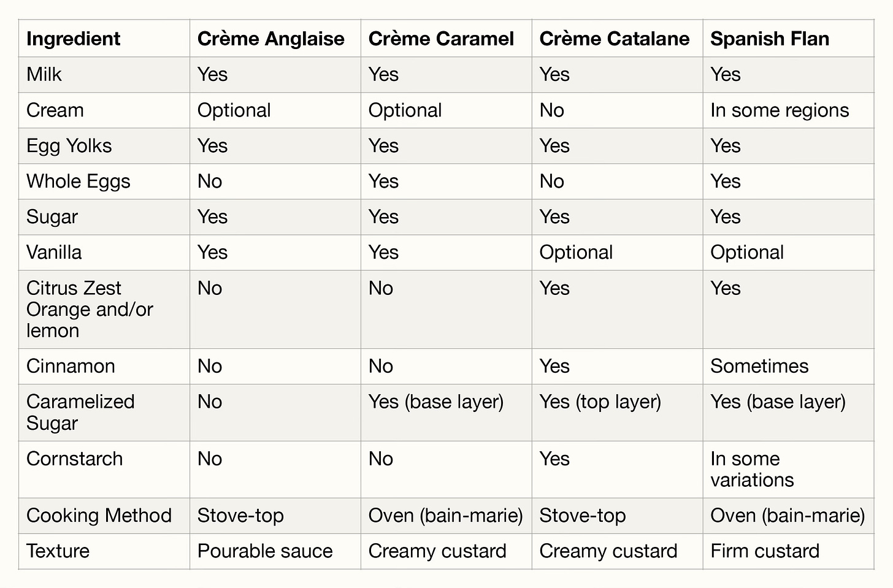Click the Cornstarch row label
This screenshot has width=893, height=588.
75,459
